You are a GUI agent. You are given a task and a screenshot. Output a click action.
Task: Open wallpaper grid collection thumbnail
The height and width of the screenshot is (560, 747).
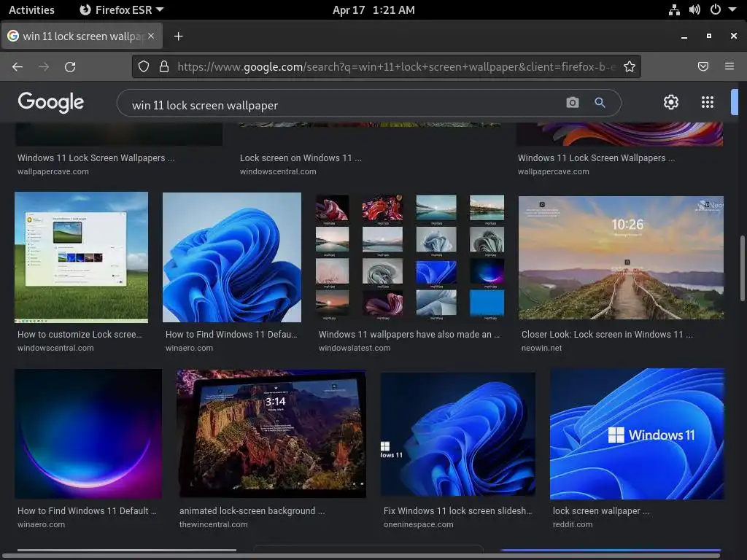pyautogui.click(x=410, y=257)
